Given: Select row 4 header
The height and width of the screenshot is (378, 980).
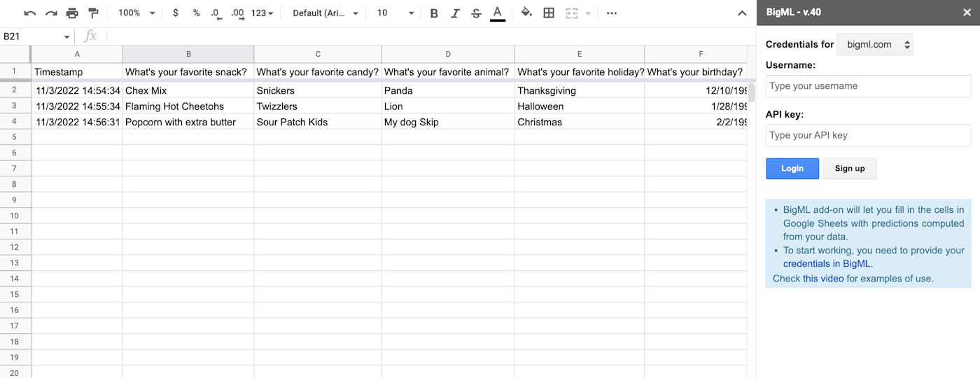Looking at the screenshot, I should coord(15,122).
